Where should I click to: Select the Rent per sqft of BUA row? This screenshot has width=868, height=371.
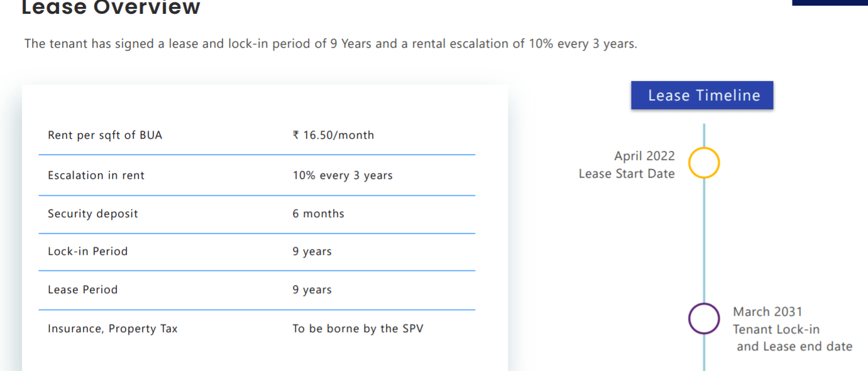click(x=256, y=135)
